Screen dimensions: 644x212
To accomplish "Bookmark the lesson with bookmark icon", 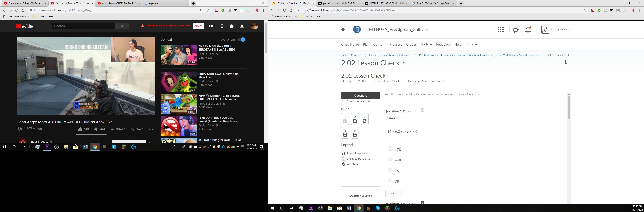I will pyautogui.click(x=567, y=62).
